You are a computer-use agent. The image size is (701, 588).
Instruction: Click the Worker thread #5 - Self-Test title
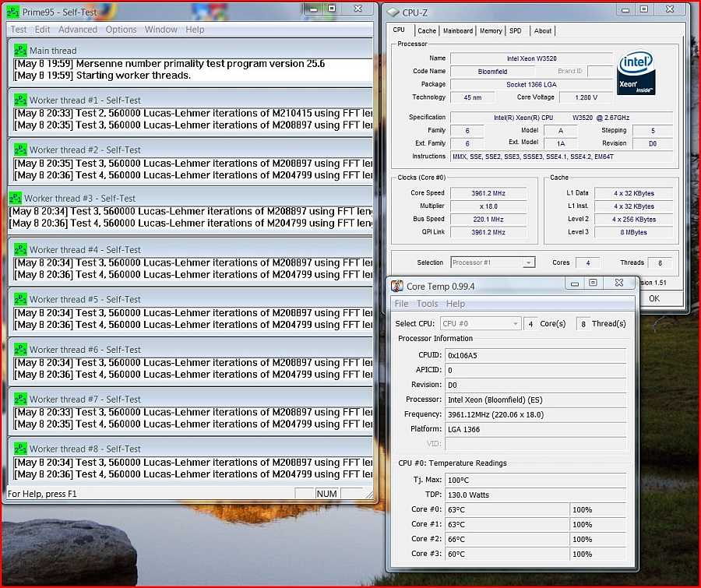click(85, 299)
